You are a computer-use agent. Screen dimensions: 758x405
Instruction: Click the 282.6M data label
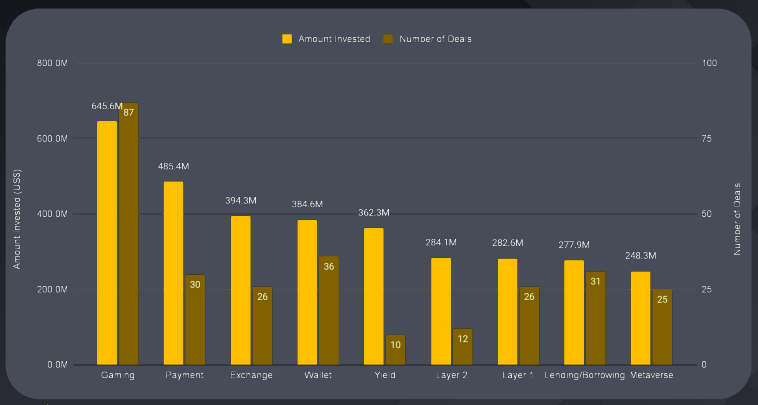point(508,243)
